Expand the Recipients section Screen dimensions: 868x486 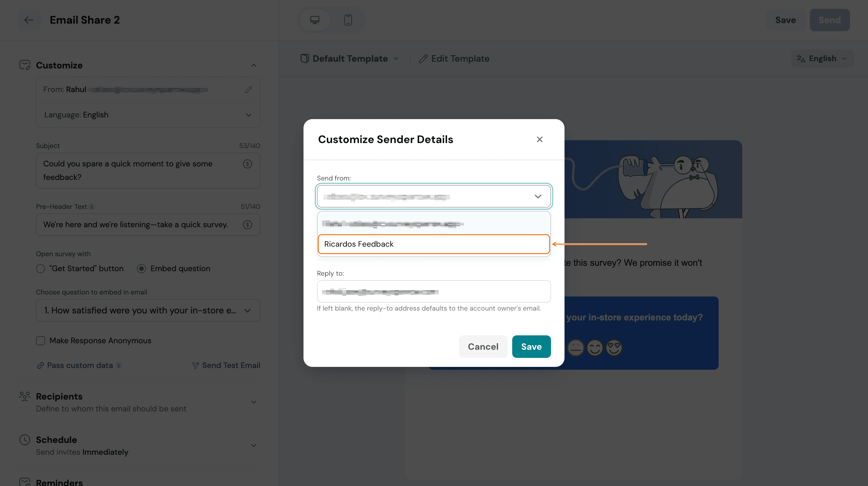point(140,402)
